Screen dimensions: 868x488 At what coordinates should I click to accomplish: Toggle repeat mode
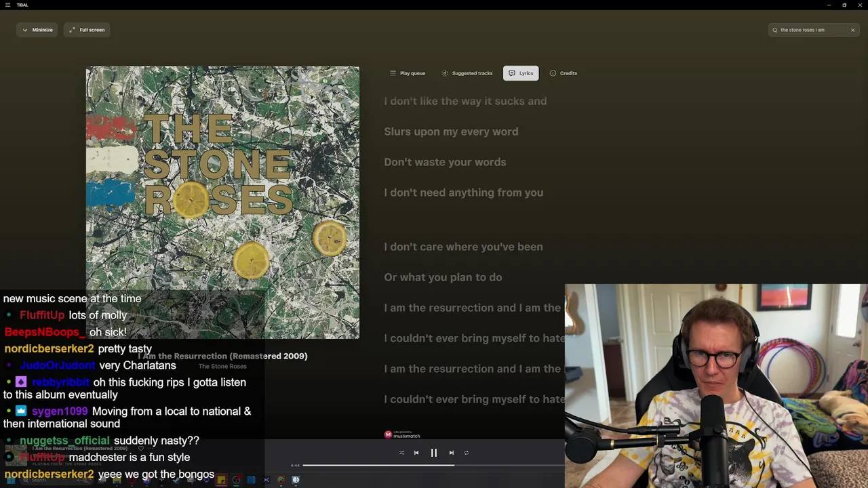(467, 453)
